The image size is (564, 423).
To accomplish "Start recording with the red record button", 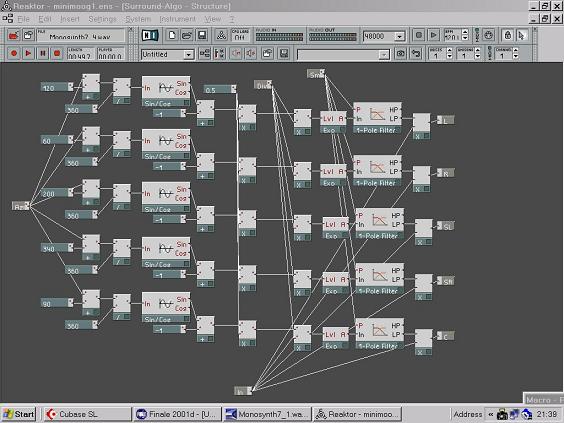I will (x=14, y=54).
